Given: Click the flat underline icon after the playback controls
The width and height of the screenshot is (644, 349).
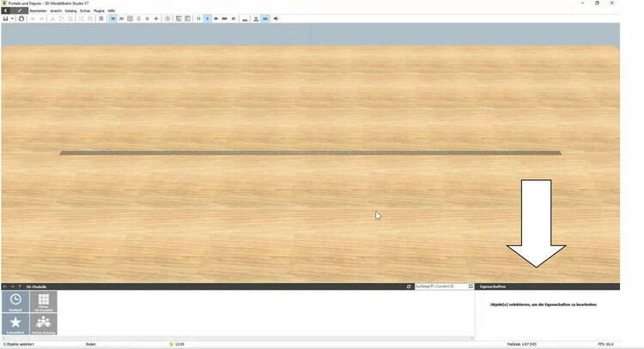Looking at the screenshot, I should pyautogui.click(x=245, y=19).
